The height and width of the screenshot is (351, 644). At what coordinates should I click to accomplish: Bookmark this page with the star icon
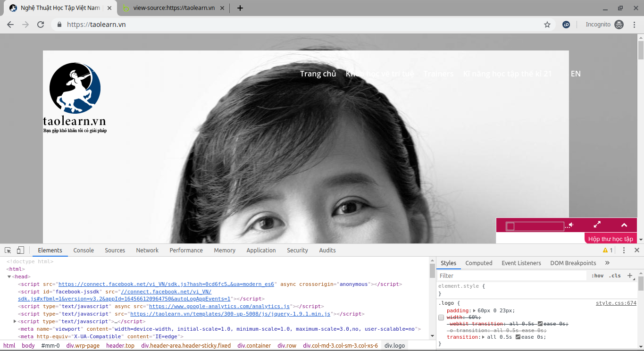547,25
